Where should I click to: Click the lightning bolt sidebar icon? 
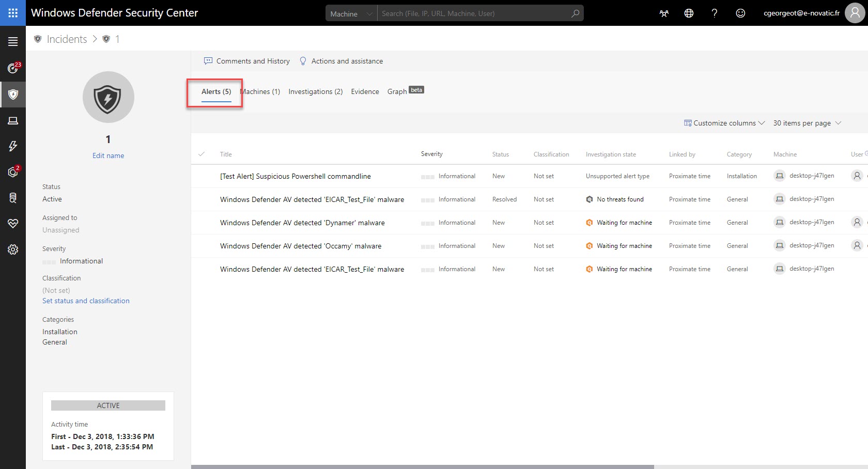pyautogui.click(x=13, y=146)
